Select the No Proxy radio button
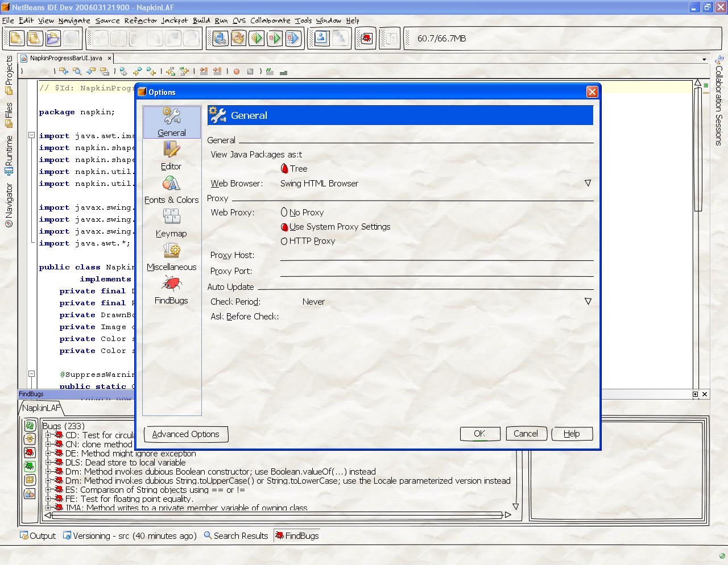This screenshot has width=728, height=565. 284,213
